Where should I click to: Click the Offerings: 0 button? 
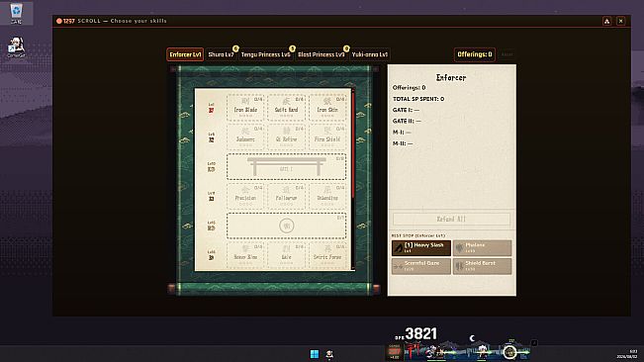point(475,54)
